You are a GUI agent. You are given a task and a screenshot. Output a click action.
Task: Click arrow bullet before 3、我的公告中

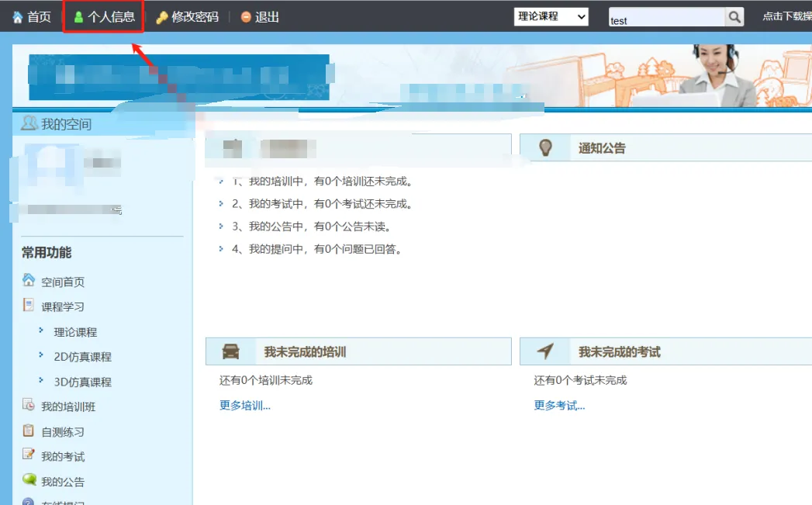(221, 227)
